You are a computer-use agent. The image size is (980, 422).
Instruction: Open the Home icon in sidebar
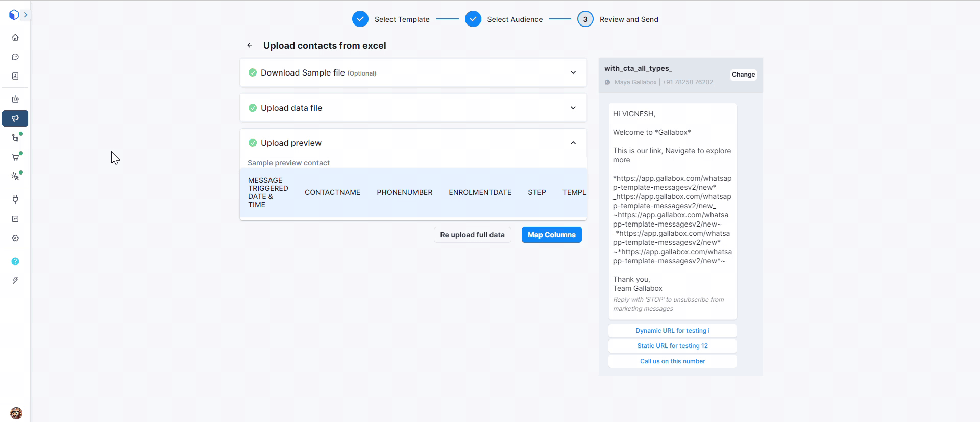tap(15, 37)
